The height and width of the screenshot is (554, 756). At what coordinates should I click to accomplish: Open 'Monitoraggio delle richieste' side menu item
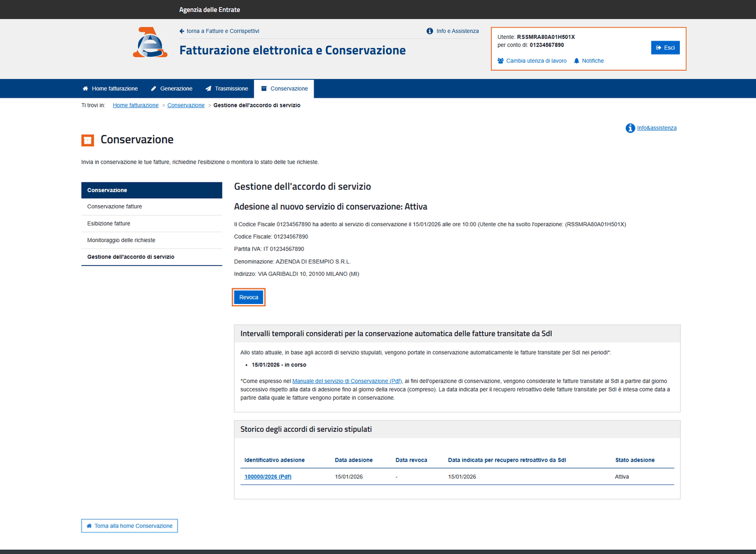pyautogui.click(x=152, y=240)
